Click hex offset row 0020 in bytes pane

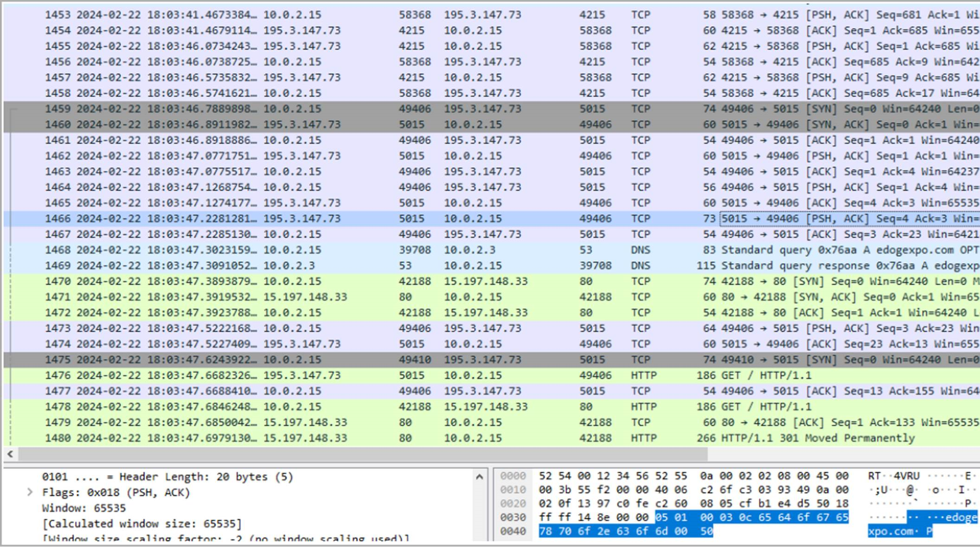point(513,504)
